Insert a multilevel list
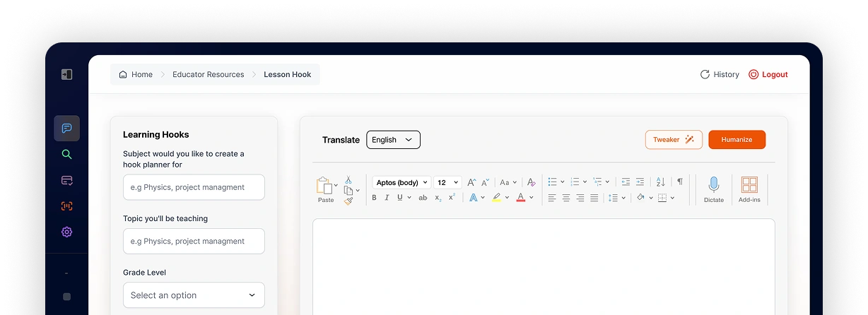Viewport: 868px width, 315px height. 597,182
